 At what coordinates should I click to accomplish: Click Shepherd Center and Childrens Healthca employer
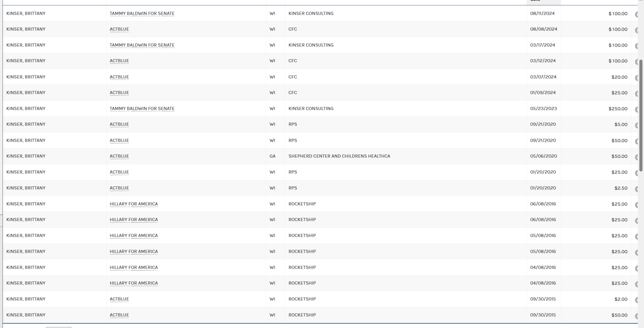[x=339, y=156]
